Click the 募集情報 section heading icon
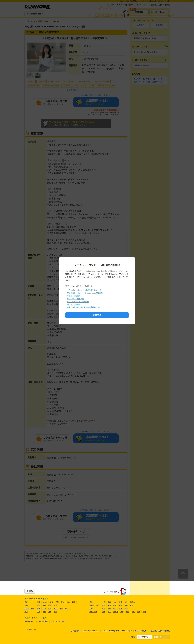Screen dimensions: 194x644 click(27, 133)
